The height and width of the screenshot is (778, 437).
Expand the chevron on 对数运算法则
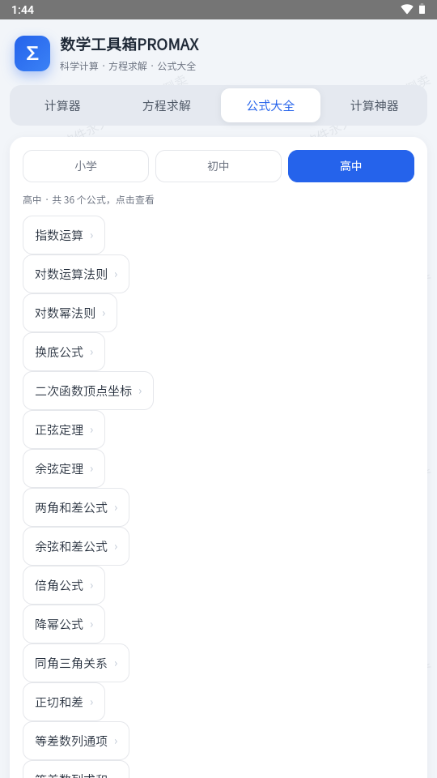[116, 274]
